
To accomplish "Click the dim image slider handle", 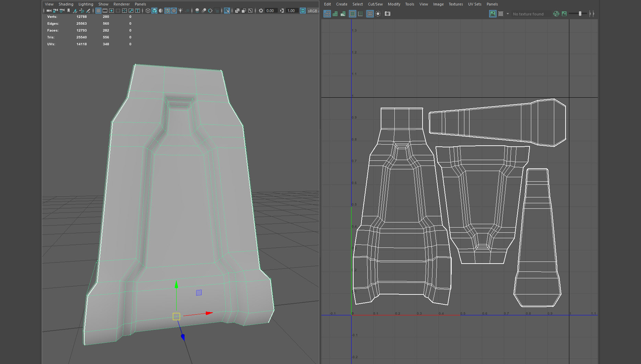I will [580, 14].
